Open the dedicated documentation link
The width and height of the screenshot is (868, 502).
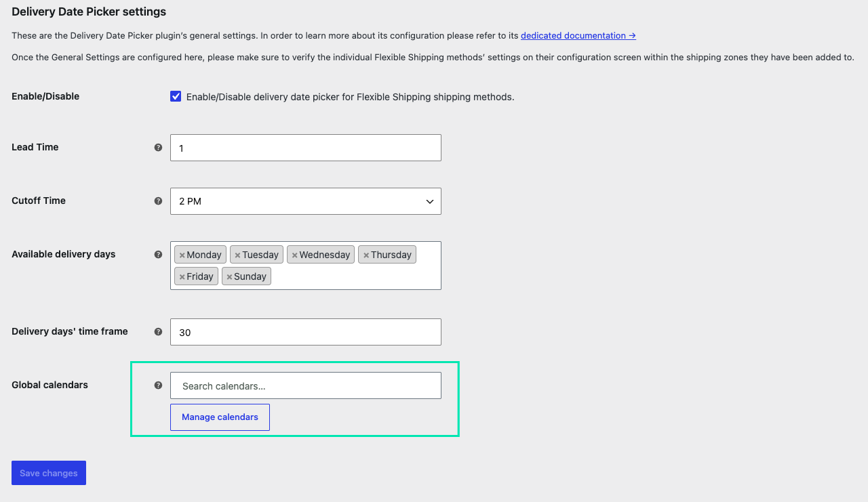click(x=578, y=35)
